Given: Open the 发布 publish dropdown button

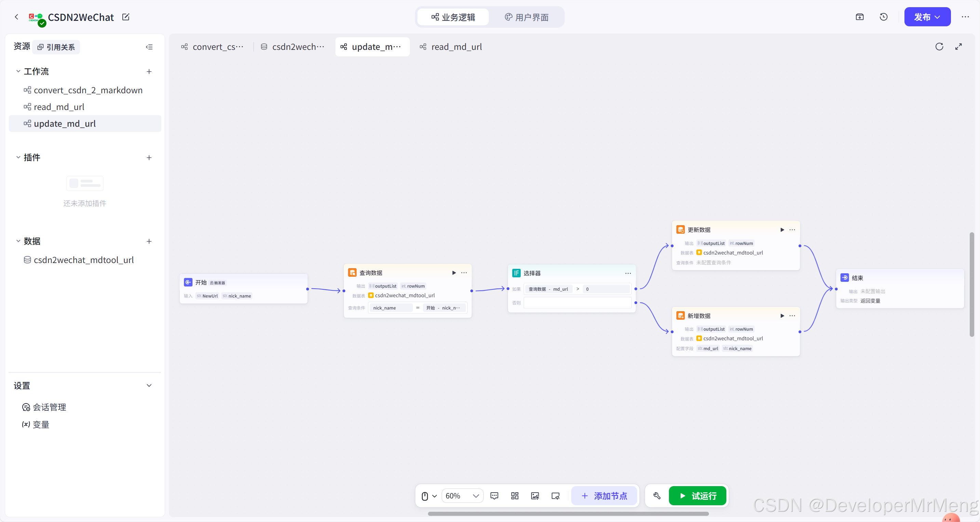Looking at the screenshot, I should pos(927,17).
